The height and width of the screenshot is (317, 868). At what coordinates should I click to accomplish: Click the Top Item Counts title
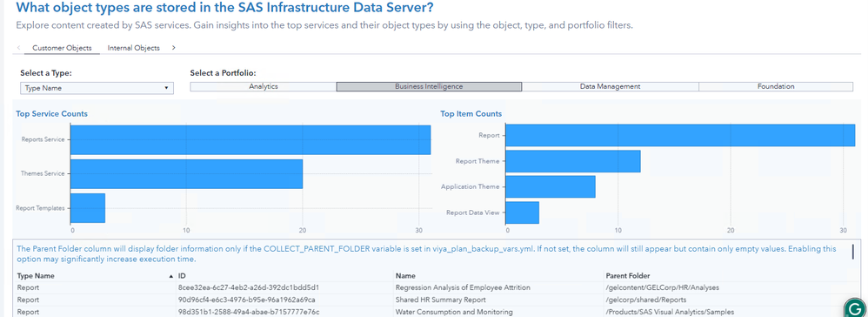[x=471, y=113]
